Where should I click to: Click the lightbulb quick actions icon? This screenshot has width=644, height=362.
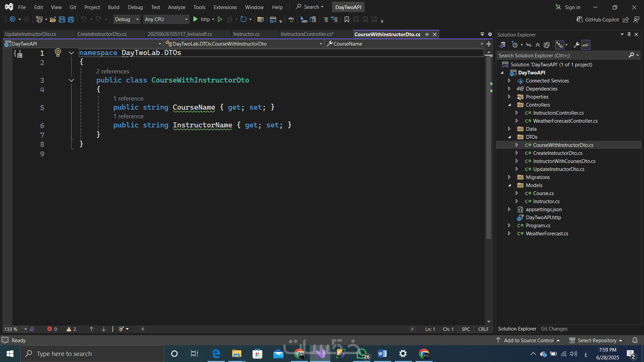(58, 53)
